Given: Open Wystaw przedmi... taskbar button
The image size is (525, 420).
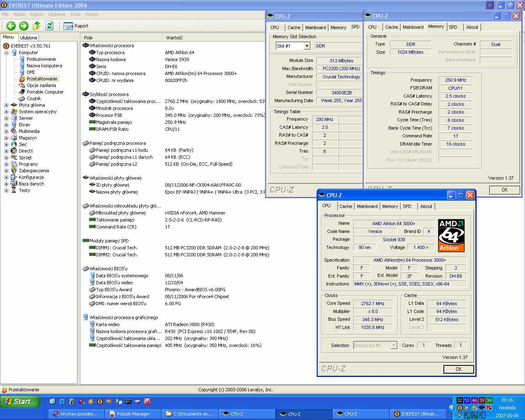Looking at the screenshot, I should coord(76,414).
